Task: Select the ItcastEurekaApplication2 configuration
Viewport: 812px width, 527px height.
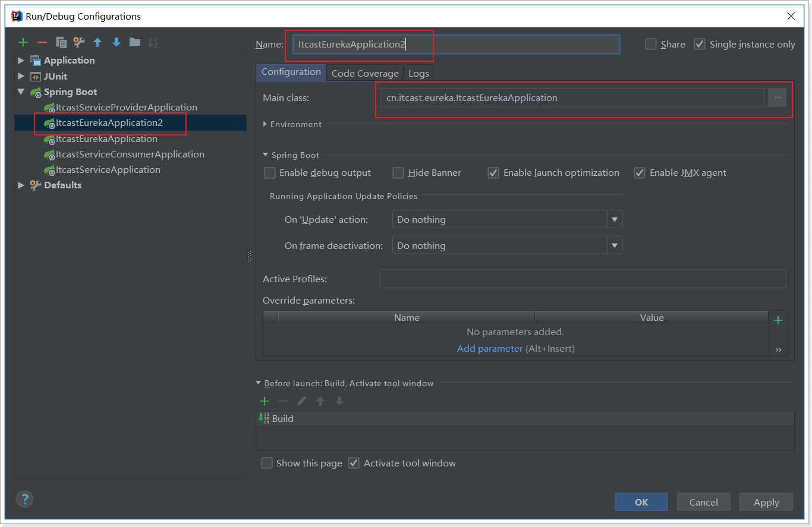Action: (x=109, y=123)
